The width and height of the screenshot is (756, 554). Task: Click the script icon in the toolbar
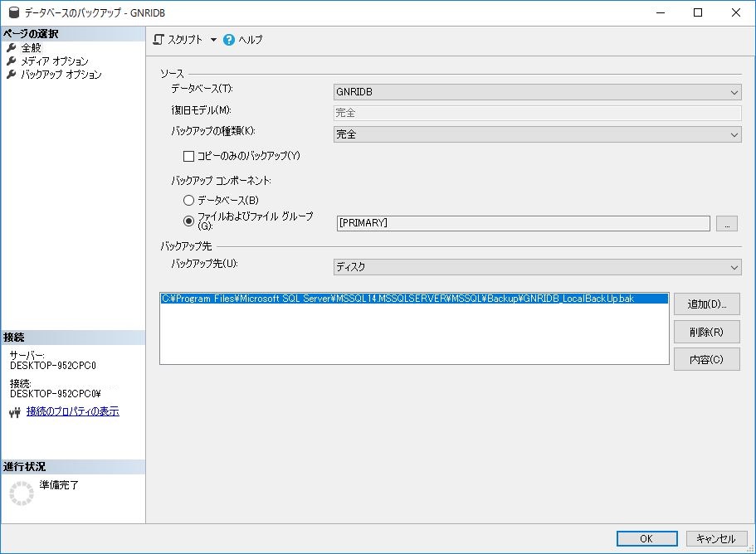click(159, 40)
